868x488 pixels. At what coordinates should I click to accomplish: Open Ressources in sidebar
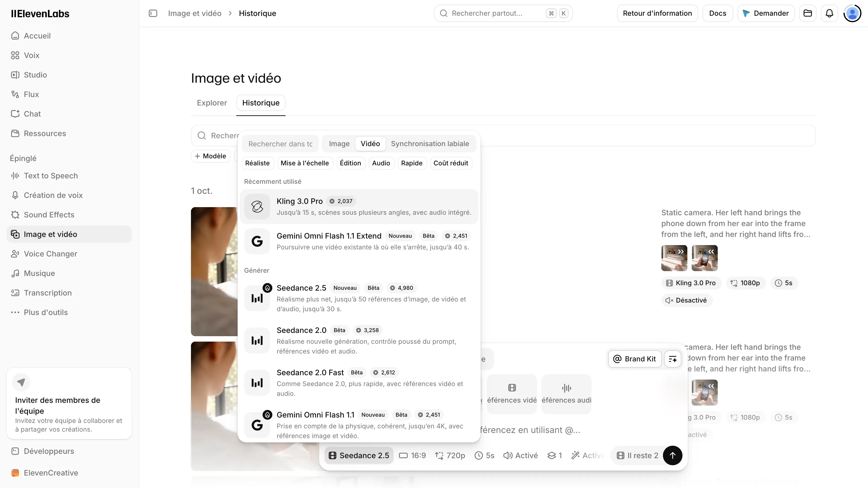click(69, 133)
